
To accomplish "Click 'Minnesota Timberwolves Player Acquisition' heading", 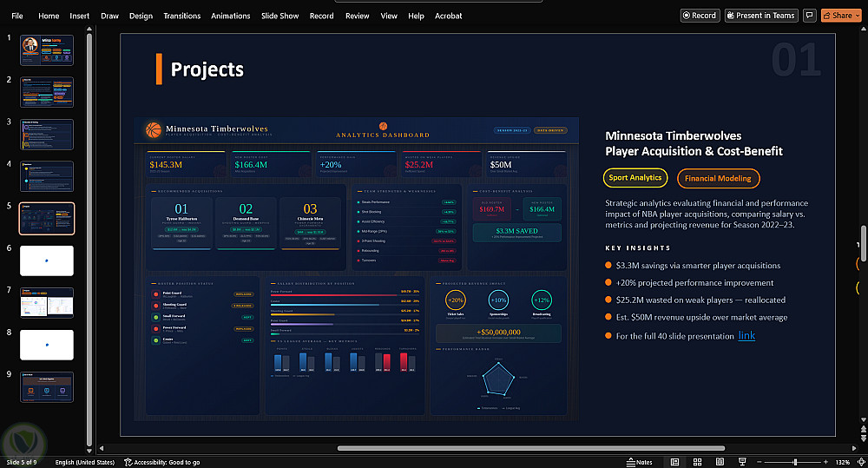I will pos(694,143).
